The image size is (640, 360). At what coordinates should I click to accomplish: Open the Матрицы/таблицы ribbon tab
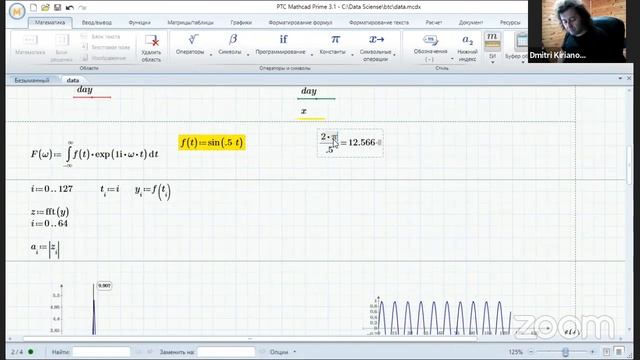coord(190,22)
